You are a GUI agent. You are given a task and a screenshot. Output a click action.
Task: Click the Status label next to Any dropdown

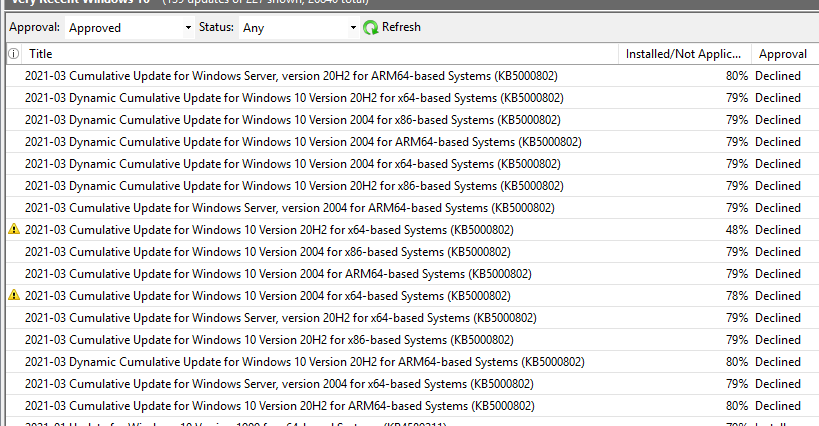point(216,27)
